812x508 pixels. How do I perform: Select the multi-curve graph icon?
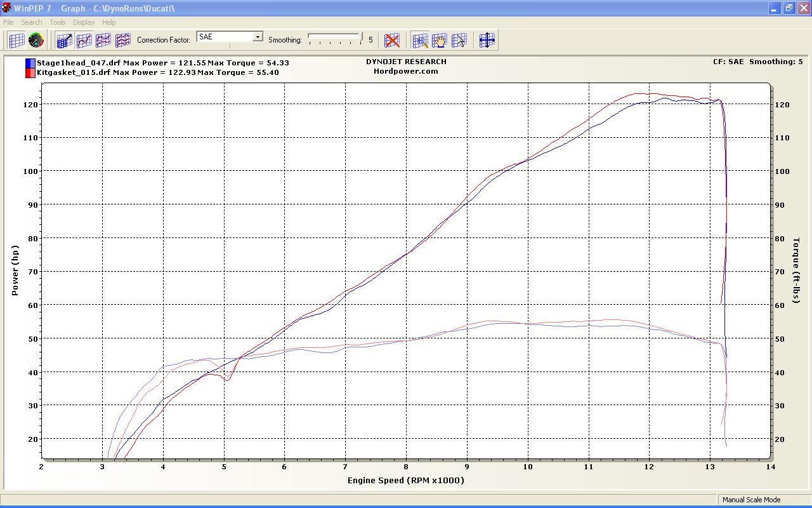point(122,40)
